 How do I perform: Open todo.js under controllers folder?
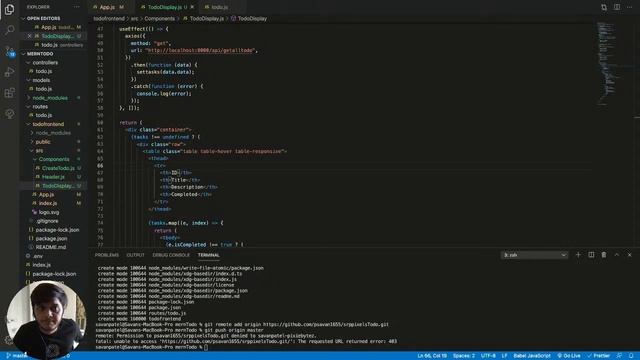[44, 71]
